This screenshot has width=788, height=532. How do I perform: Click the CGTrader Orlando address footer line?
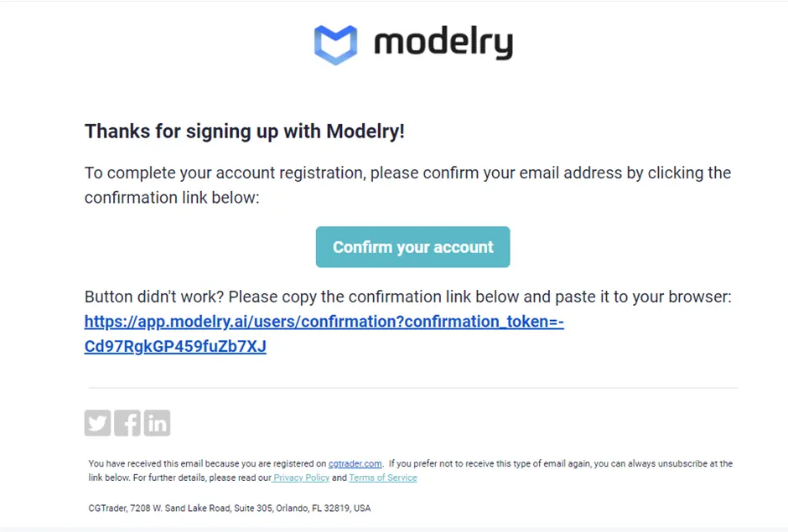(x=229, y=509)
